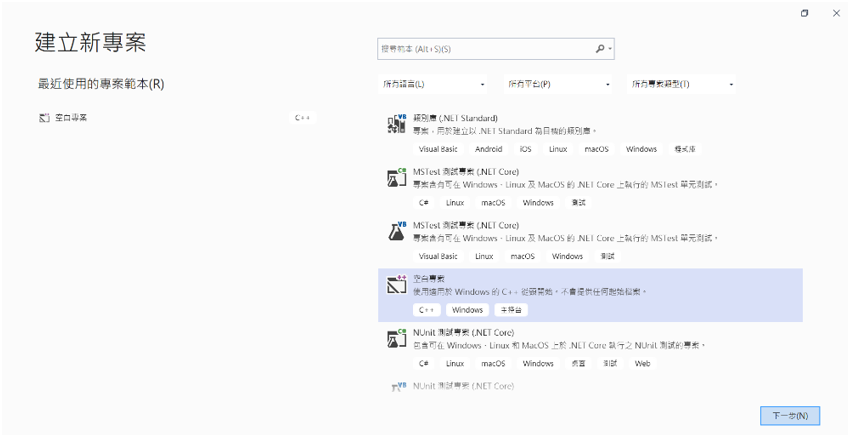
Task: Open the all platforms filter dropdown
Action: 558,84
